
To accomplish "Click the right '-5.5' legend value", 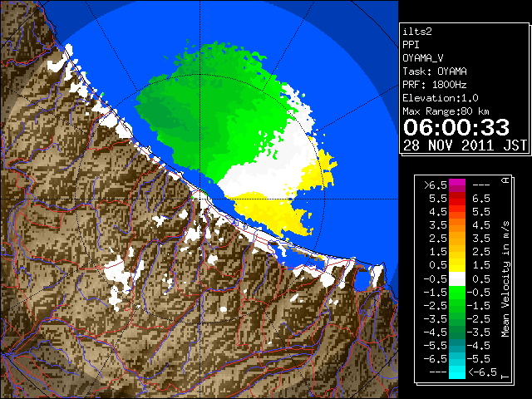I will coord(479,358).
